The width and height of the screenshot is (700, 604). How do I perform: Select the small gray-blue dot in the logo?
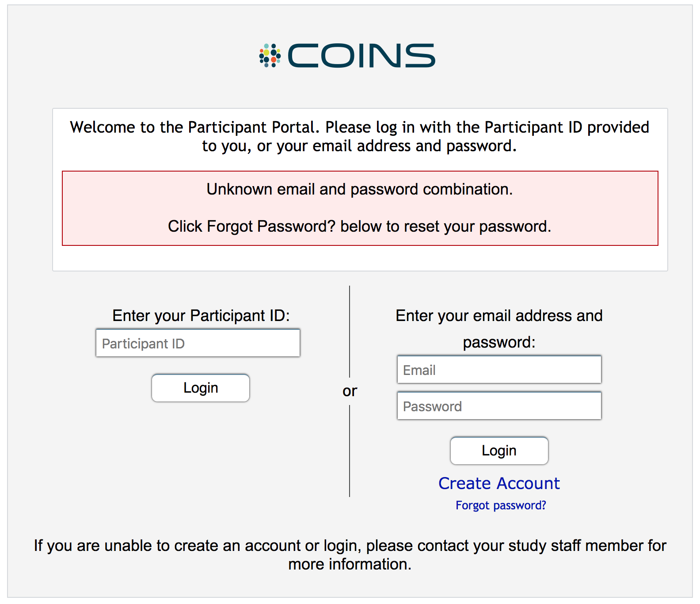click(x=266, y=65)
